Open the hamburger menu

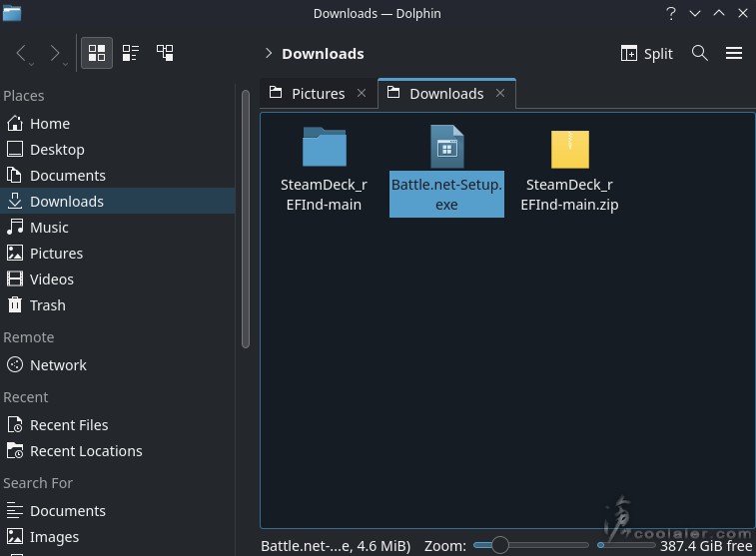tap(734, 53)
